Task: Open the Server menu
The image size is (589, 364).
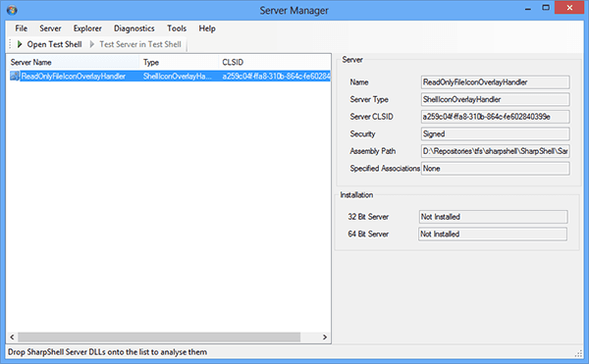Action: 50,28
